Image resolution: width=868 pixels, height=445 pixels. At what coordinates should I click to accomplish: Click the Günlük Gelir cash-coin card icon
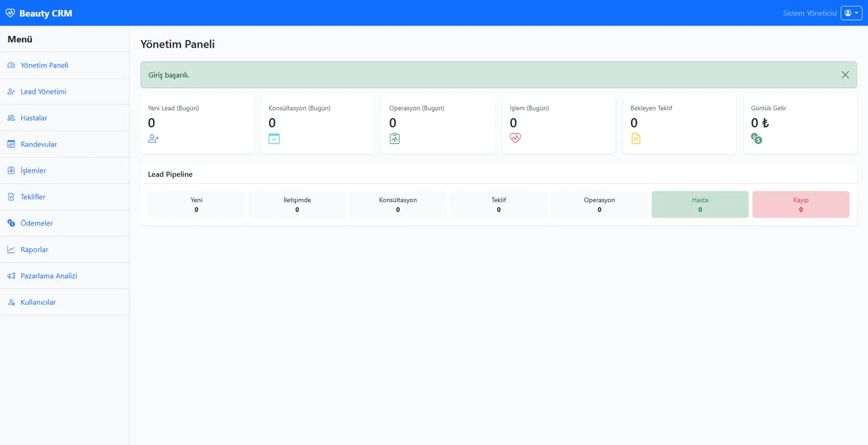(757, 139)
